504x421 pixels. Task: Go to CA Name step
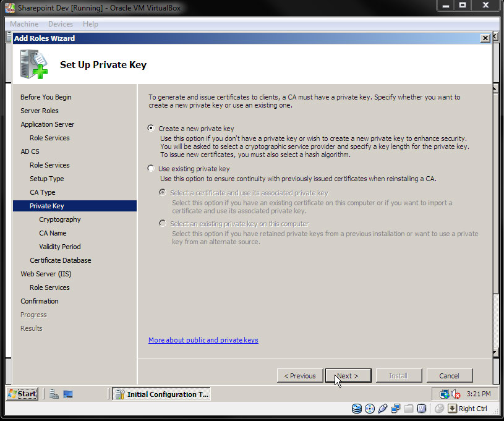click(x=53, y=233)
